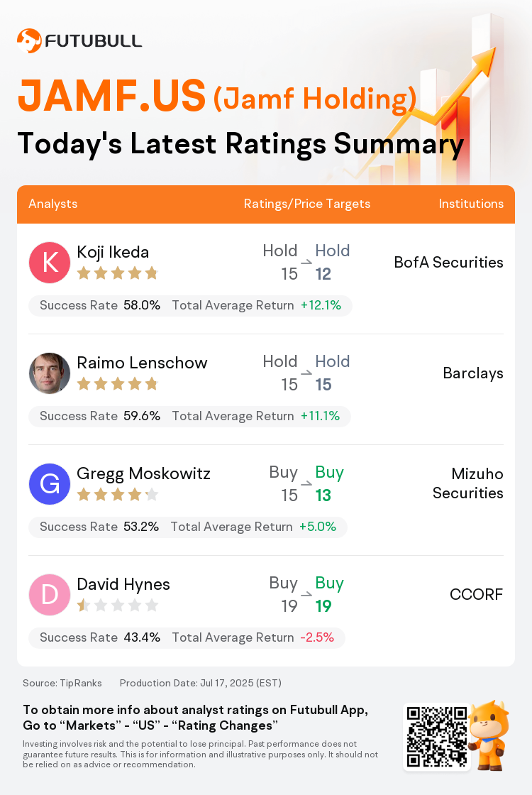Select the Analysts column header
Screen dimensions: 532x795
(x=53, y=204)
